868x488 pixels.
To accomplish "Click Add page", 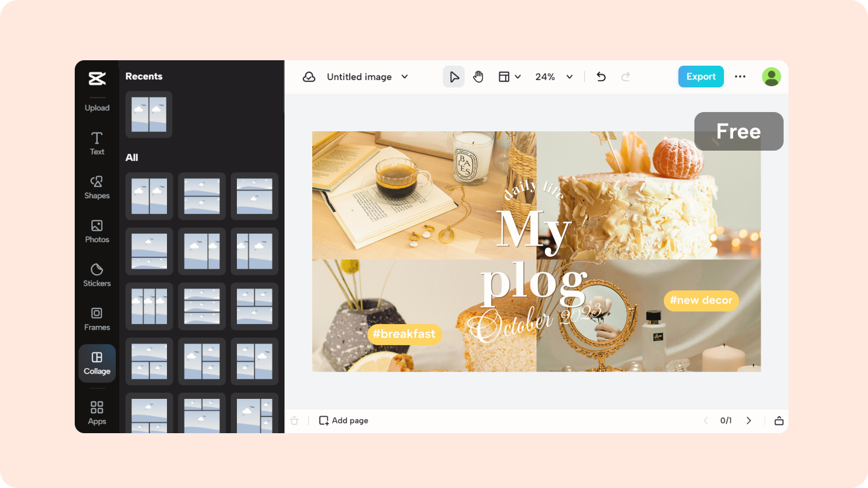I will [344, 421].
